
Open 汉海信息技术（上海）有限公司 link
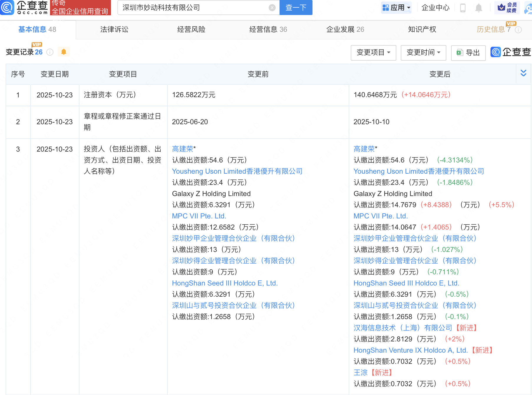pos(403,328)
